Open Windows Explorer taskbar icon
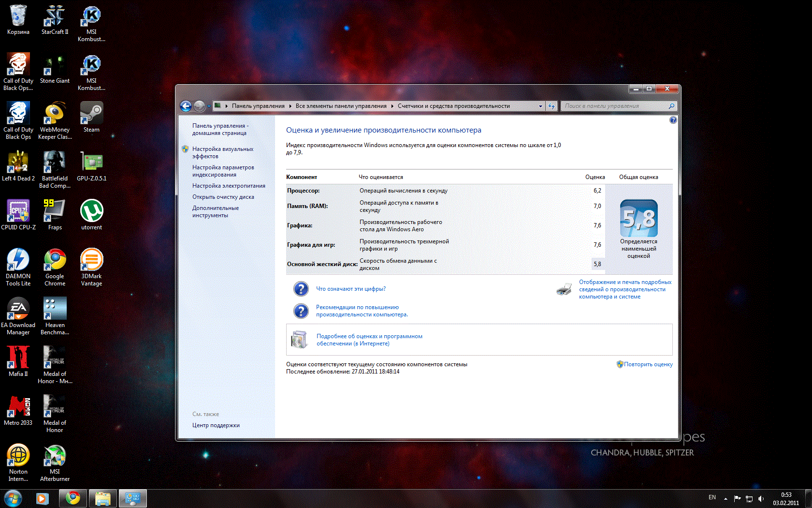The width and height of the screenshot is (812, 508). pos(103,498)
